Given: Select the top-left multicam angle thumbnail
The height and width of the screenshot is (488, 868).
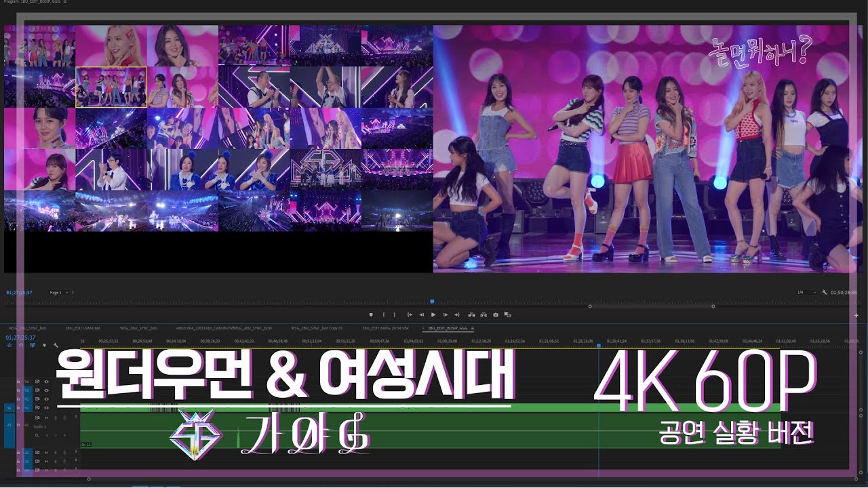Looking at the screenshot, I should [39, 46].
